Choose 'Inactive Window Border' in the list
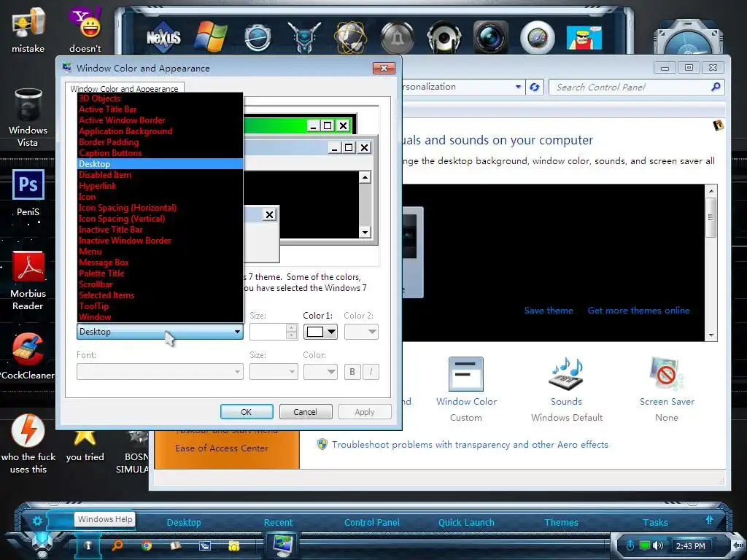The width and height of the screenshot is (747, 560). click(160, 241)
